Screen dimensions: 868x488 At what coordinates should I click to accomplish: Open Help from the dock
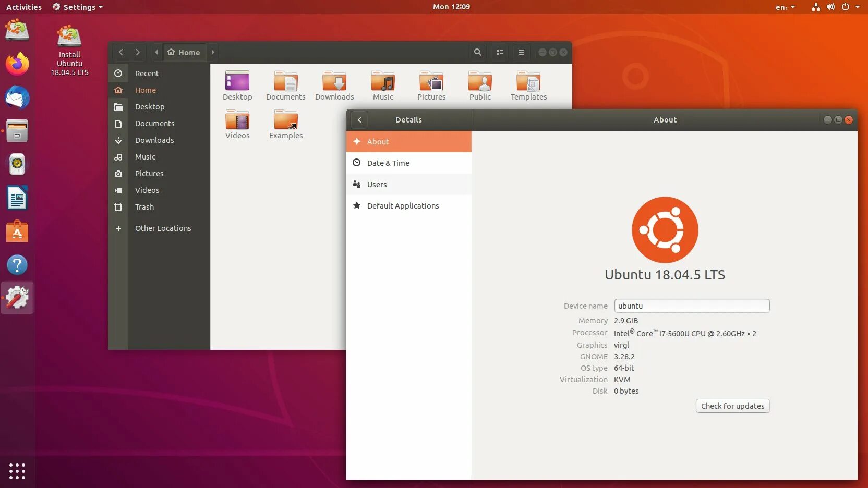point(17,264)
